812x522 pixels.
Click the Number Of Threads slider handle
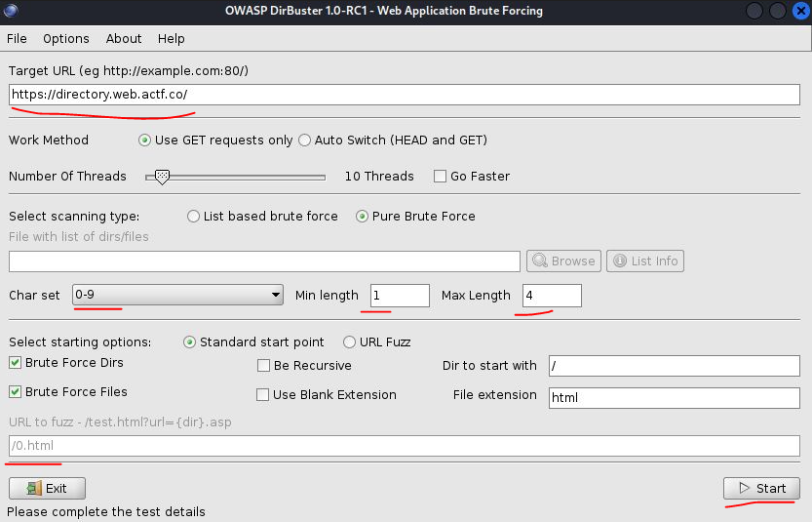click(x=162, y=177)
